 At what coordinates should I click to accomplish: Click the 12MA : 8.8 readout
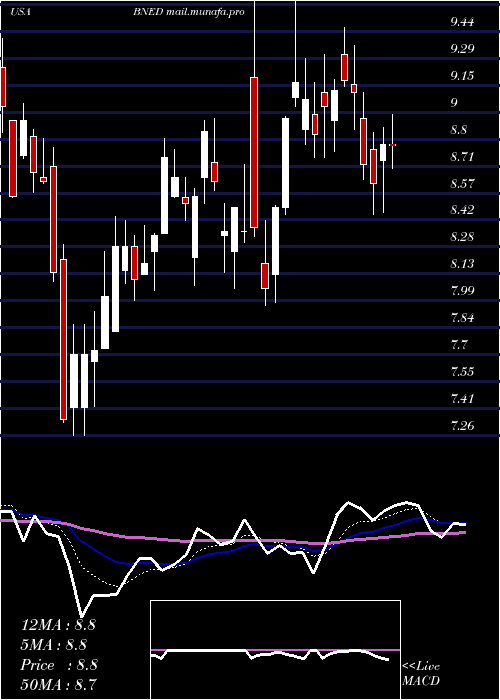pos(58,625)
